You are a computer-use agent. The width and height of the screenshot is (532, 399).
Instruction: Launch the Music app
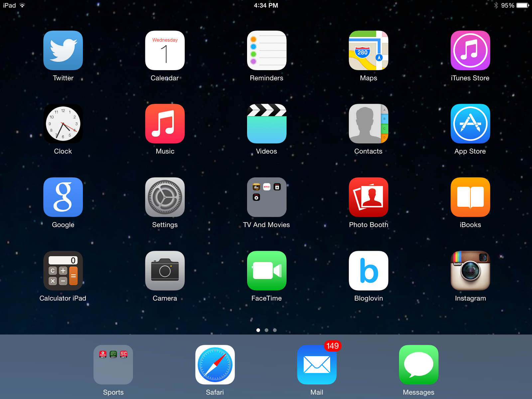165,124
